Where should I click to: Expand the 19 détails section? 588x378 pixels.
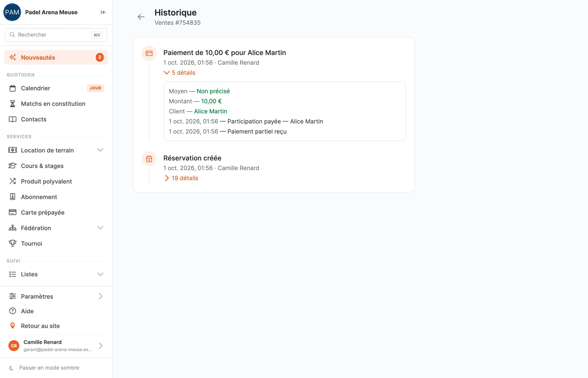click(x=181, y=178)
